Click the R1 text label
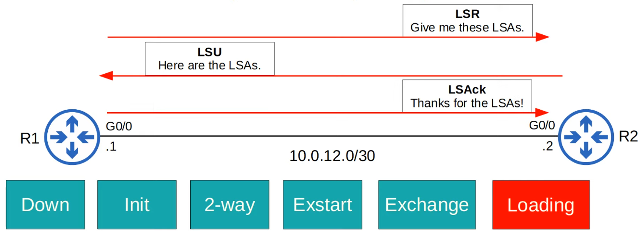Image resolution: width=644 pixels, height=231 pixels. point(30,138)
